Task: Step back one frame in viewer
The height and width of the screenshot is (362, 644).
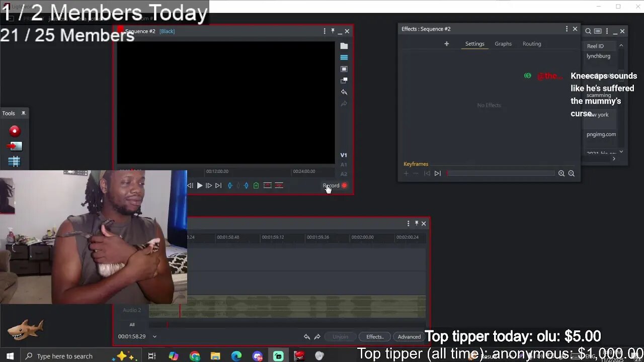Action: [190, 186]
